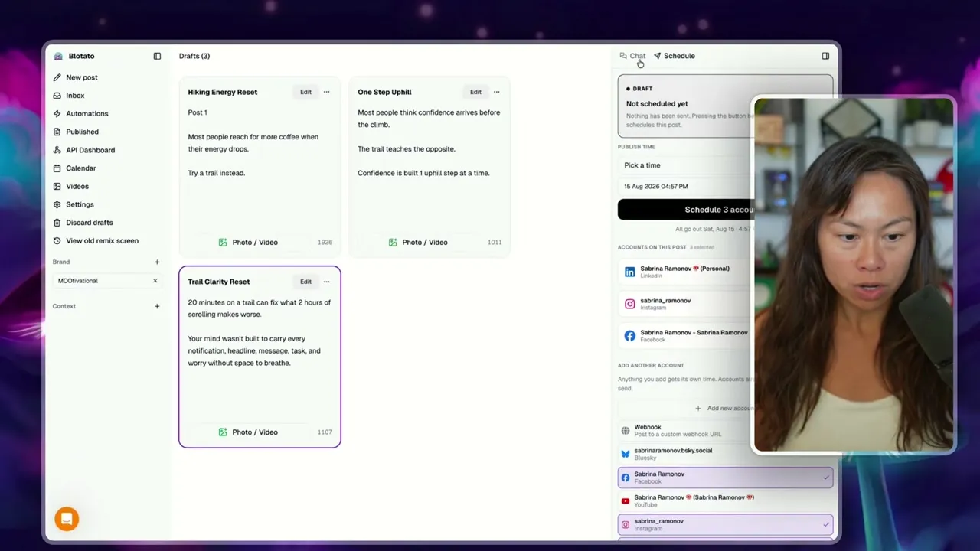Select Sabrina Ramonov Facebook page on this post

pos(685,336)
